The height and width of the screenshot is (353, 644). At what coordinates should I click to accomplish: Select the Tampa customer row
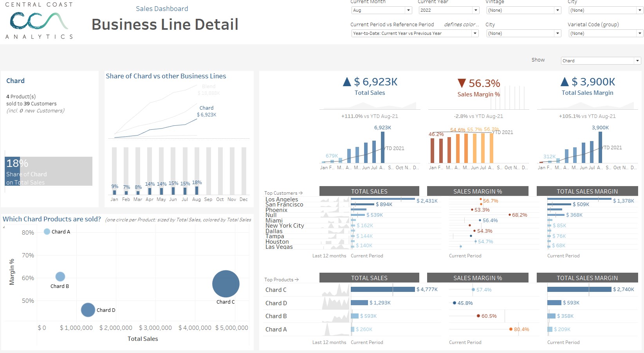tap(275, 236)
